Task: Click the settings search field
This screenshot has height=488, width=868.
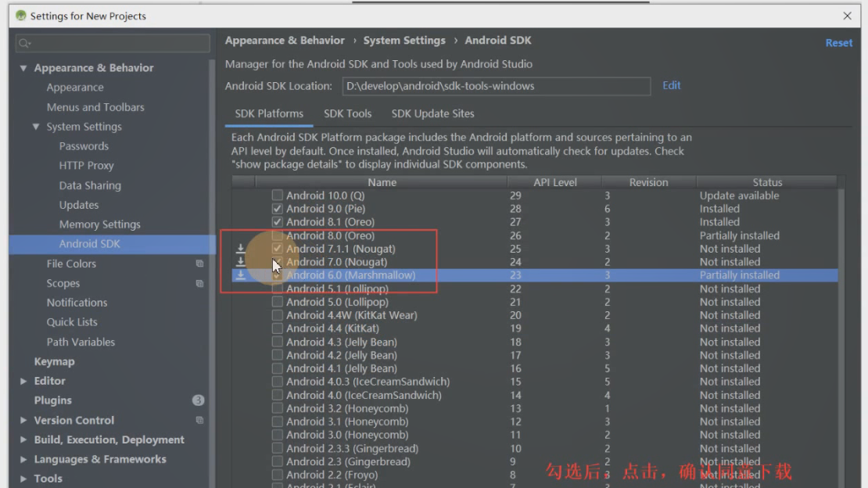Action: (113, 43)
